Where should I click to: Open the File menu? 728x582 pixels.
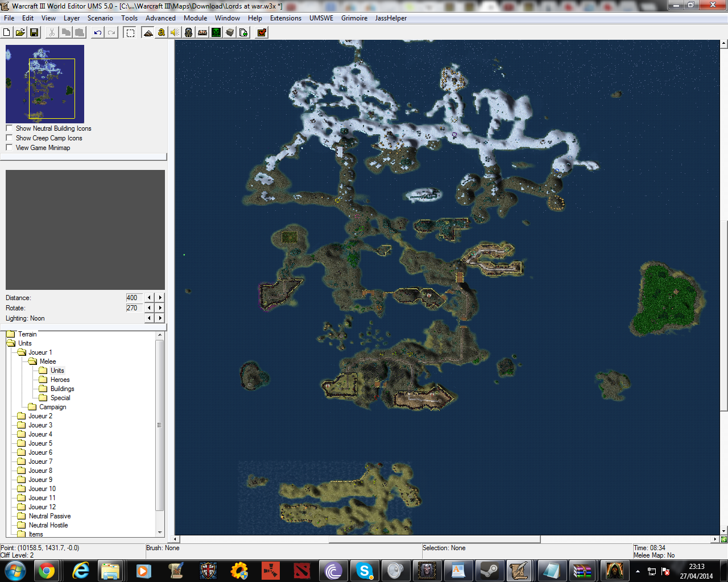coord(9,18)
